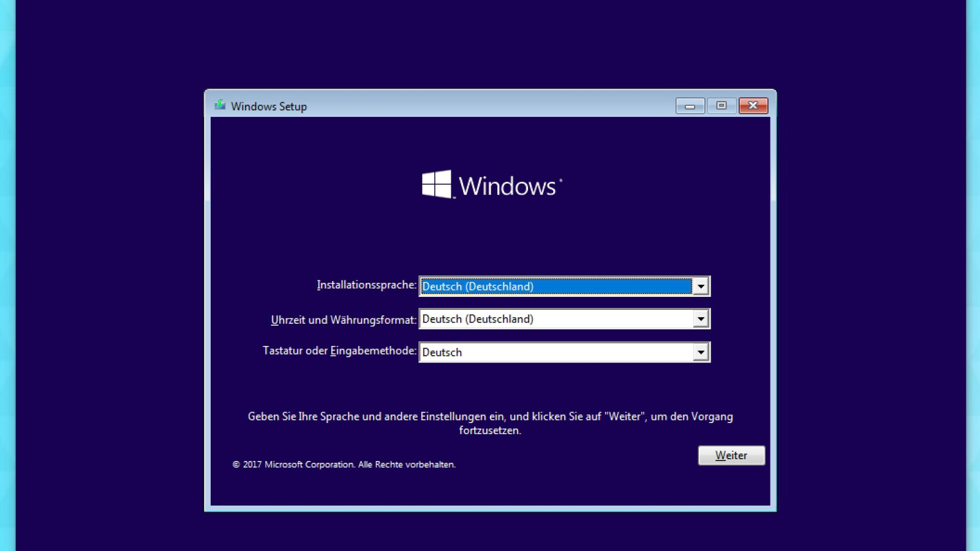Click the Windows Setup title text

(x=268, y=107)
